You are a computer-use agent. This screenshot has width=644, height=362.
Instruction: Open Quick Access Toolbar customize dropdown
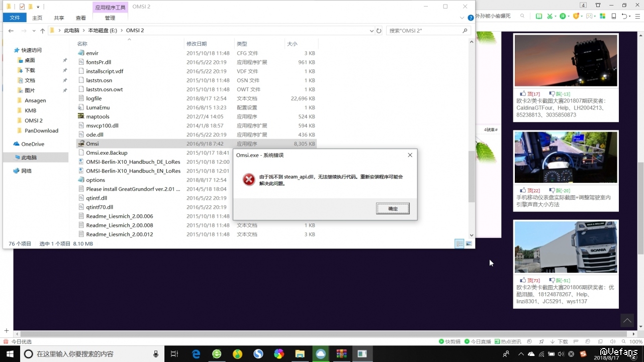tap(38, 7)
